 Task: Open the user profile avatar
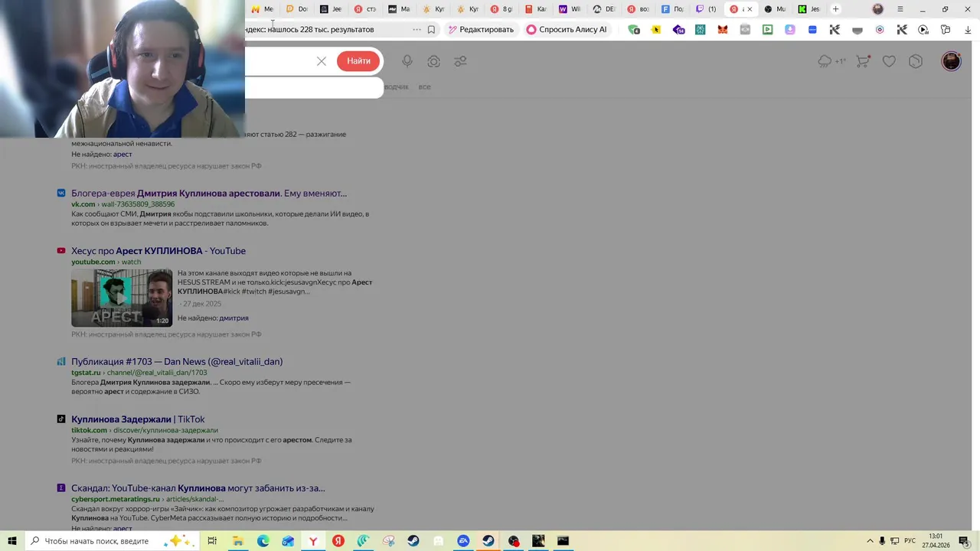coord(951,61)
